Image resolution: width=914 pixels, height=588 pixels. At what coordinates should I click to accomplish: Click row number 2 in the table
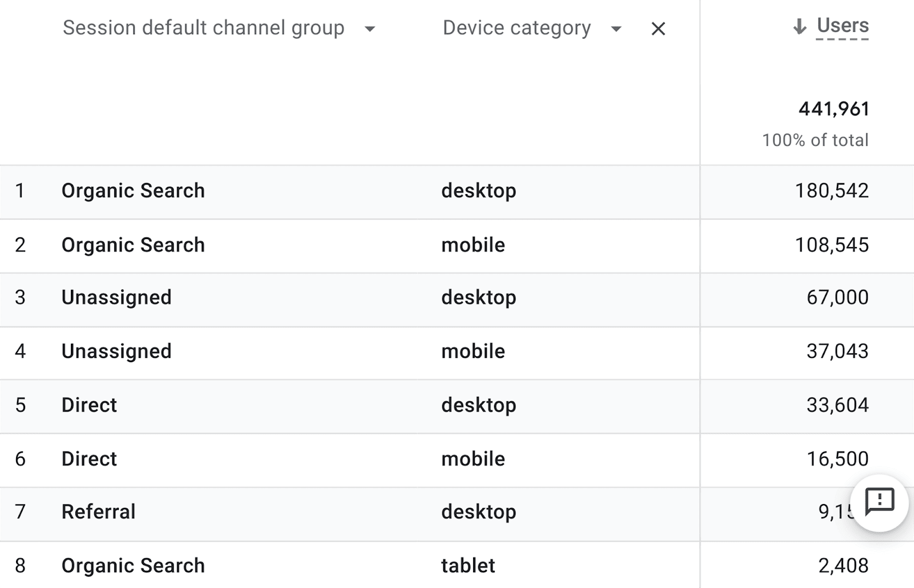click(x=21, y=244)
